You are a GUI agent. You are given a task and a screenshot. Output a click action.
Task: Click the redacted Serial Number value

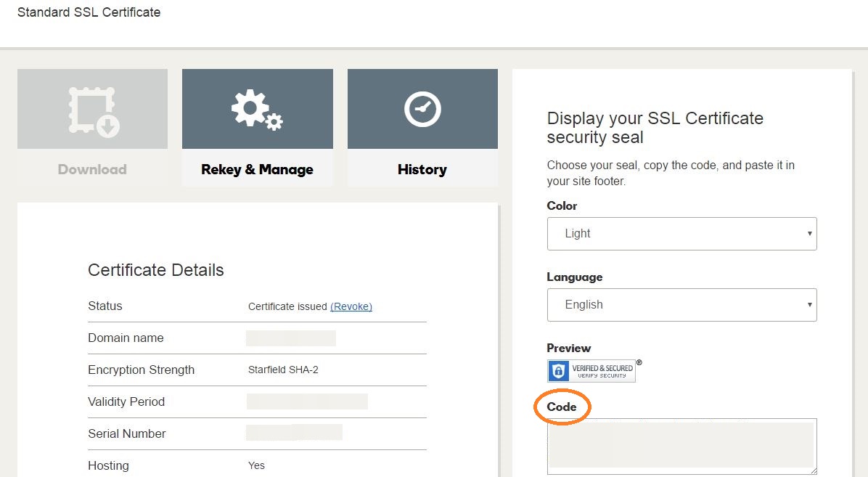[294, 433]
